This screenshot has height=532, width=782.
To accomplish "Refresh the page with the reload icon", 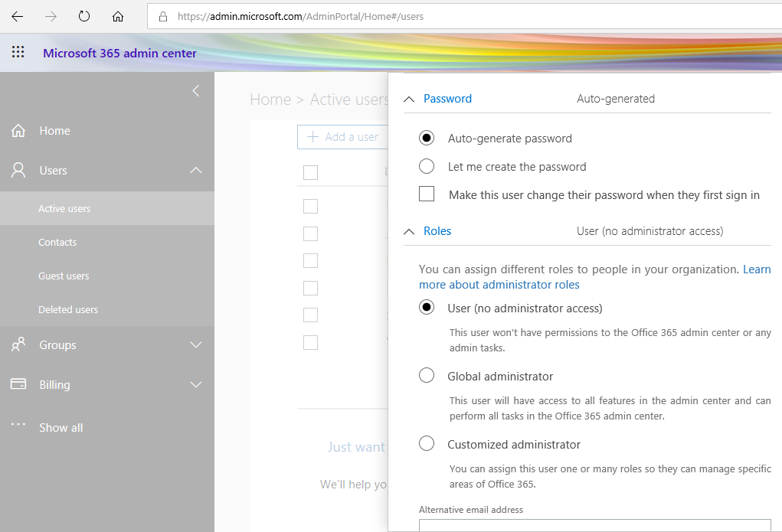I will tap(83, 15).
